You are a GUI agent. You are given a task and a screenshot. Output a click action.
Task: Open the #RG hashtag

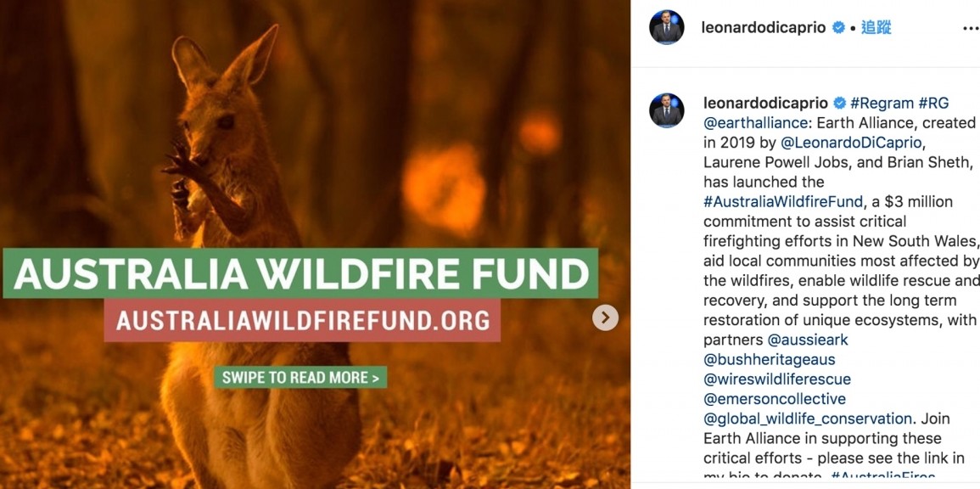click(934, 103)
